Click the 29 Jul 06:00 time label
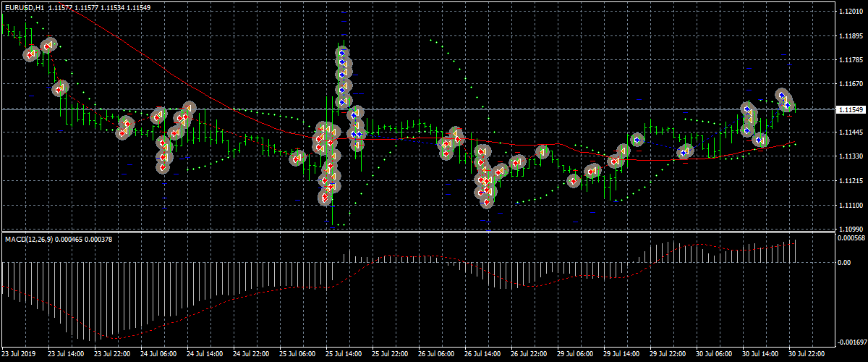The width and height of the screenshot is (868, 362). tap(574, 355)
